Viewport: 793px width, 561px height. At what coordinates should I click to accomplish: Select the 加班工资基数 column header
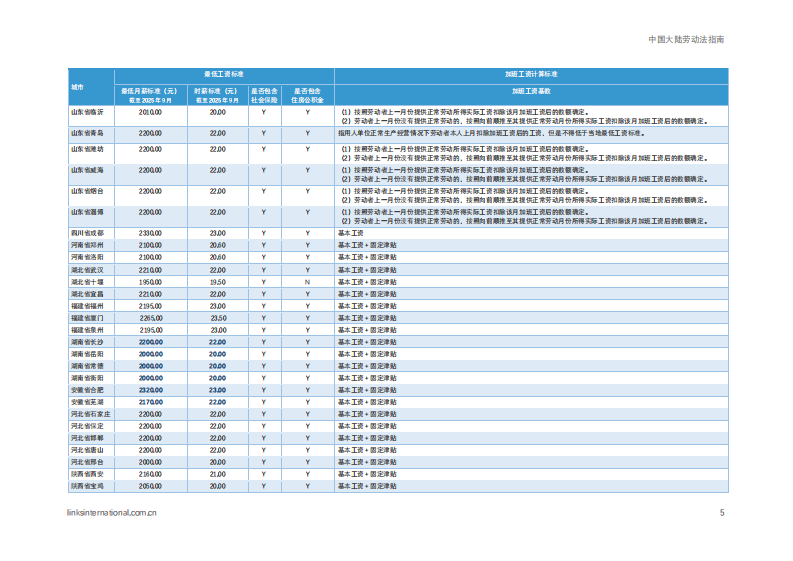click(530, 90)
